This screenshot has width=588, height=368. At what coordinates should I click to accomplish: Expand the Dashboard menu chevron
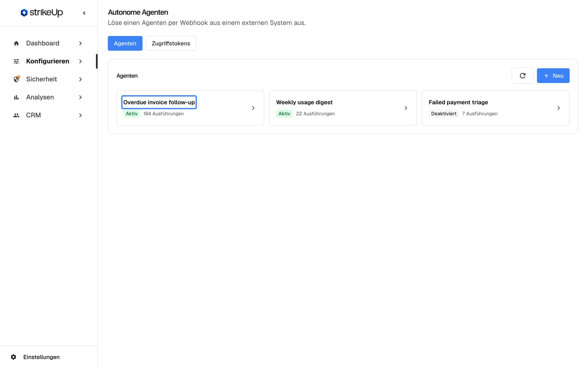point(80,43)
